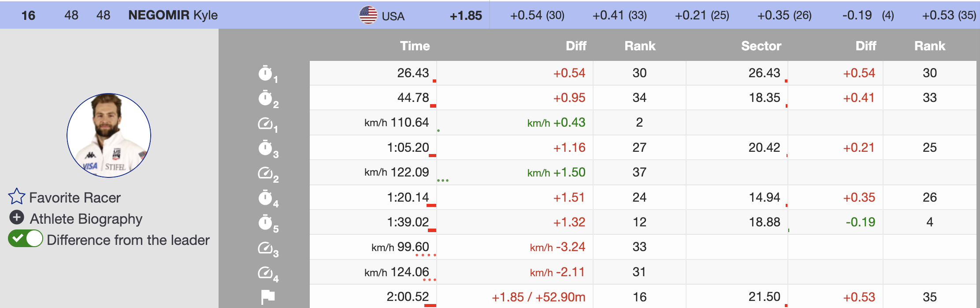
Task: Toggle Difference from the leader switch
Action: 26,239
